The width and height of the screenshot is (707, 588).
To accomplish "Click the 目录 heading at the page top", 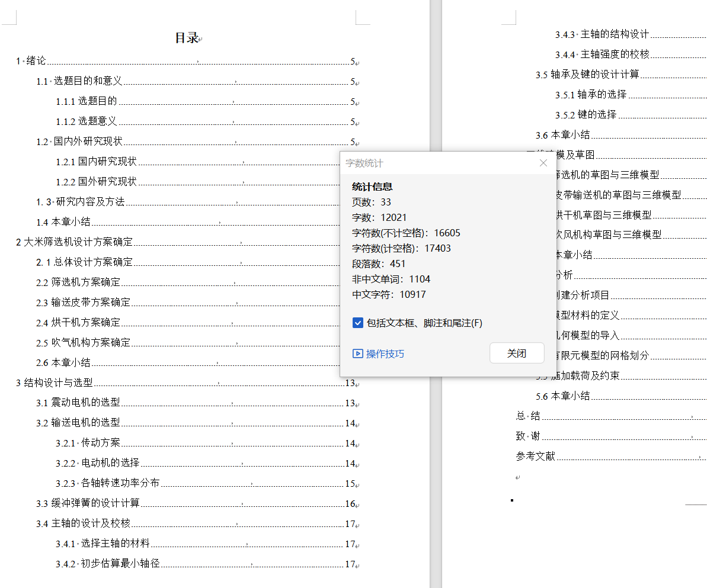I will click(x=187, y=38).
